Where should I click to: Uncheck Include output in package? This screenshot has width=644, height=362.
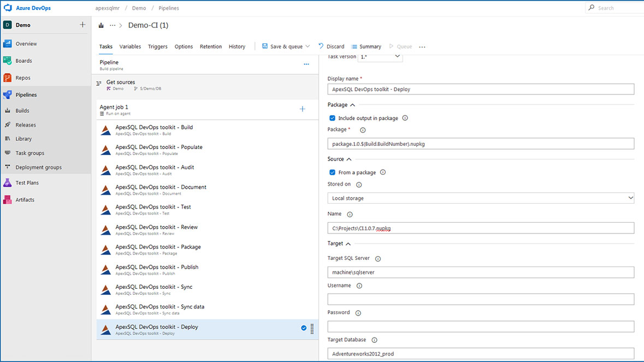point(333,118)
